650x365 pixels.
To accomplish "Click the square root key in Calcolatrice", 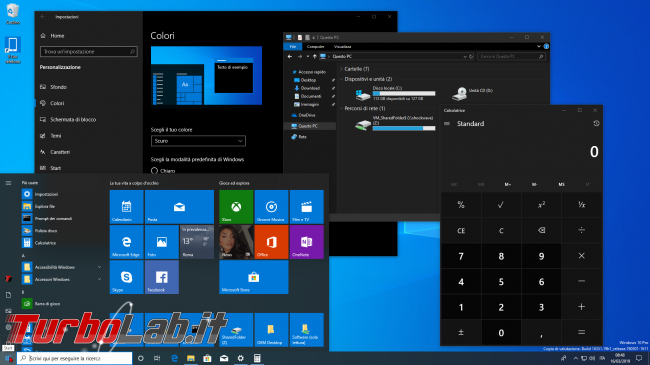I will point(501,204).
